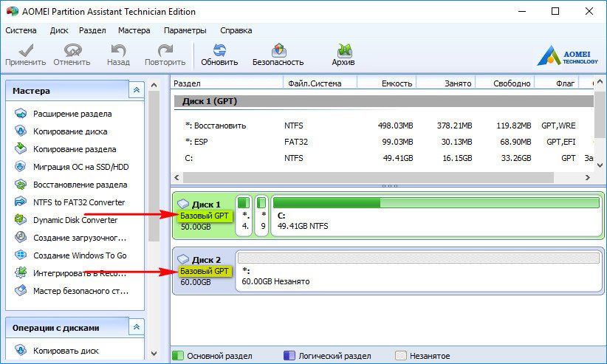Open the Справка menu

[236, 30]
